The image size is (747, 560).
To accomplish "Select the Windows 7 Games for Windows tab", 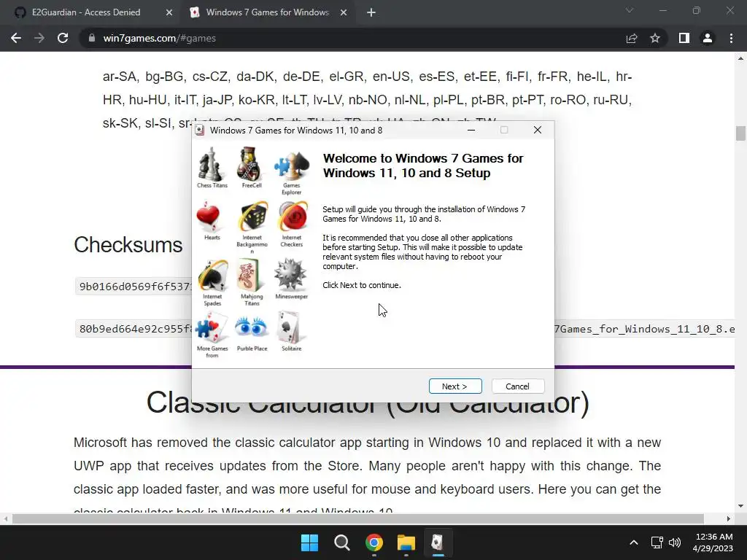I will (x=267, y=12).
